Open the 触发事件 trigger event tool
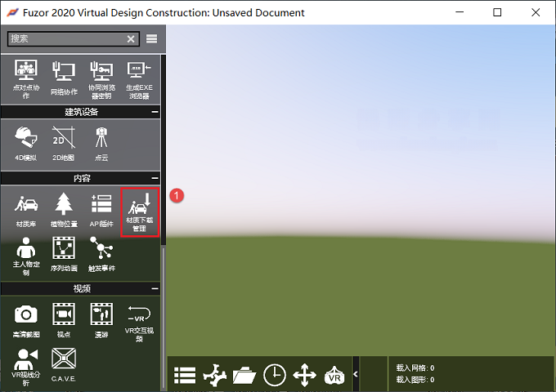The image size is (556, 392). [101, 254]
